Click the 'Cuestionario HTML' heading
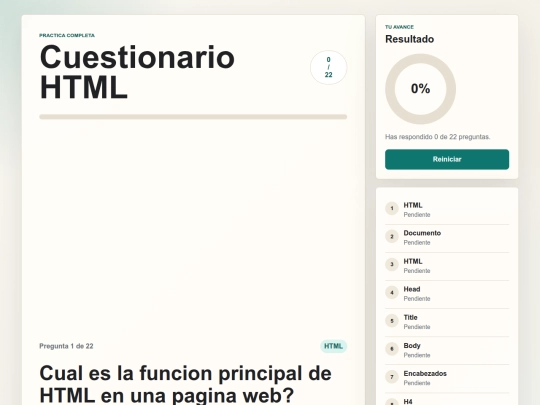Image resolution: width=540 pixels, height=405 pixels. (x=137, y=72)
